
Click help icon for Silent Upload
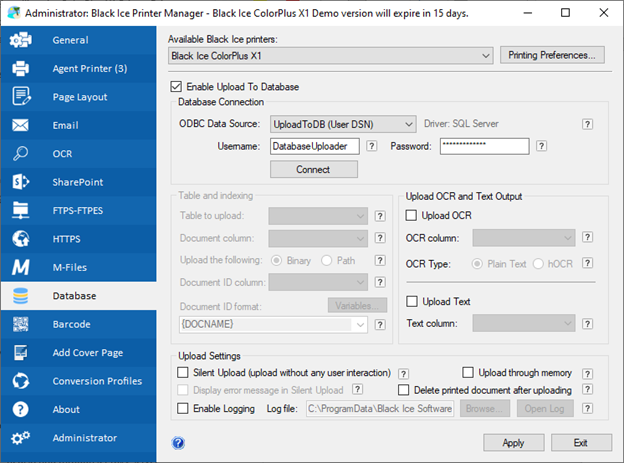tap(403, 374)
